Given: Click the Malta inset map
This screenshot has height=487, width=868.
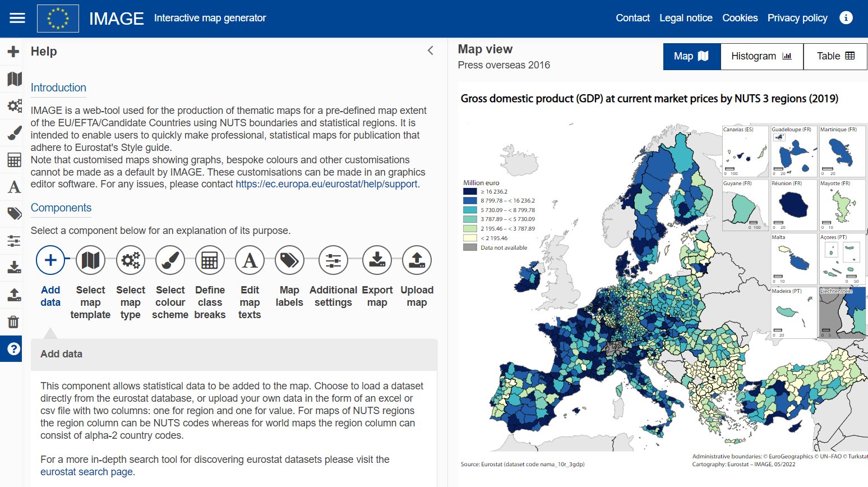Looking at the screenshot, I should [794, 259].
